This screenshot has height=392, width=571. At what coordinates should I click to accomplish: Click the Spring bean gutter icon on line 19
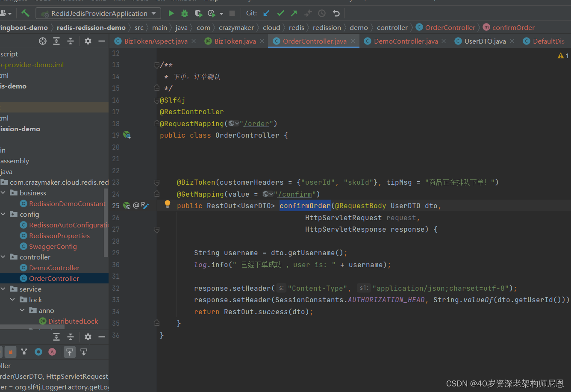pos(127,135)
